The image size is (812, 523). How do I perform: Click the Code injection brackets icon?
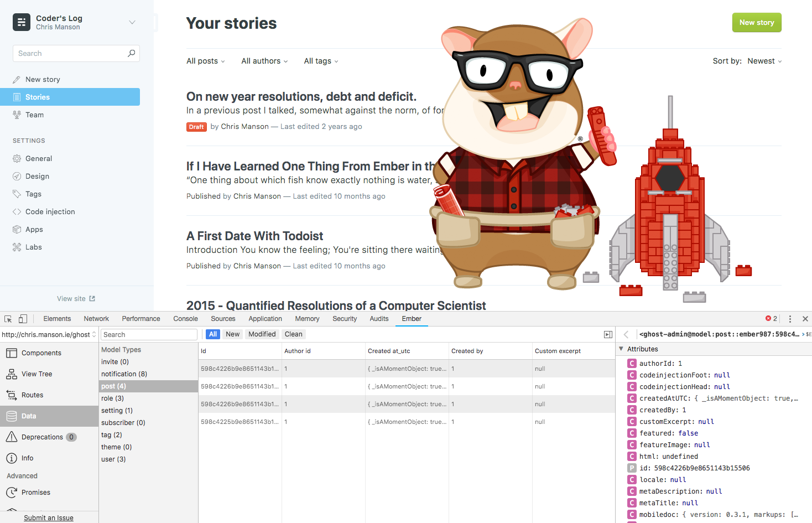point(17,211)
